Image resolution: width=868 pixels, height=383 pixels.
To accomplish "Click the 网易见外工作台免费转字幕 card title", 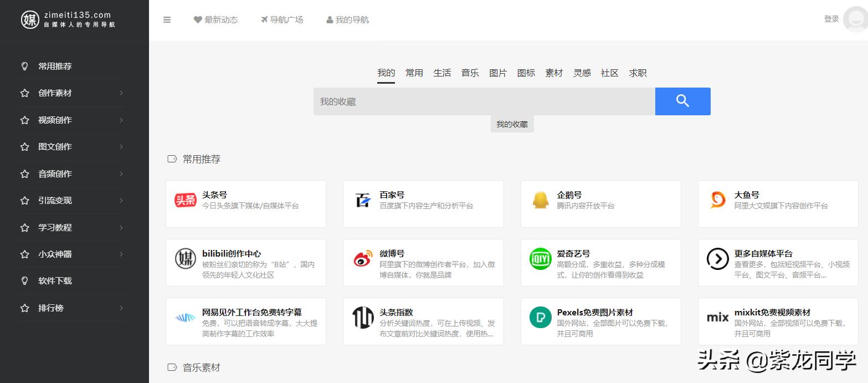I will pyautogui.click(x=252, y=313).
